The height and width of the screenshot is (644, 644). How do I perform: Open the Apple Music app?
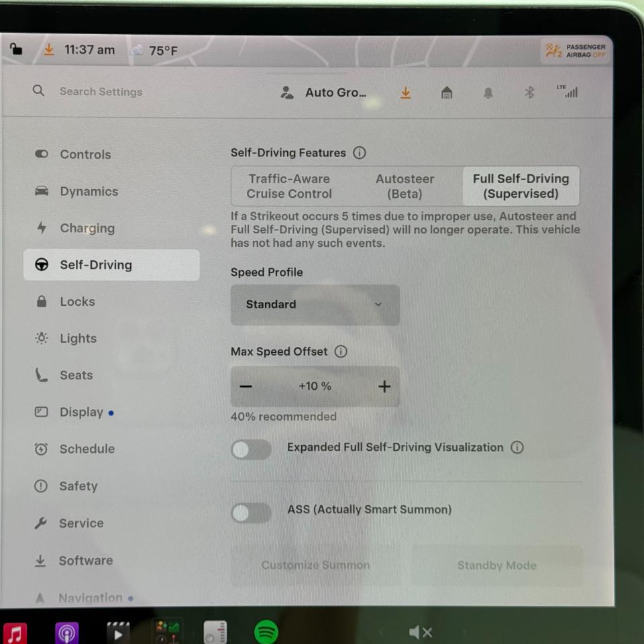(x=14, y=633)
